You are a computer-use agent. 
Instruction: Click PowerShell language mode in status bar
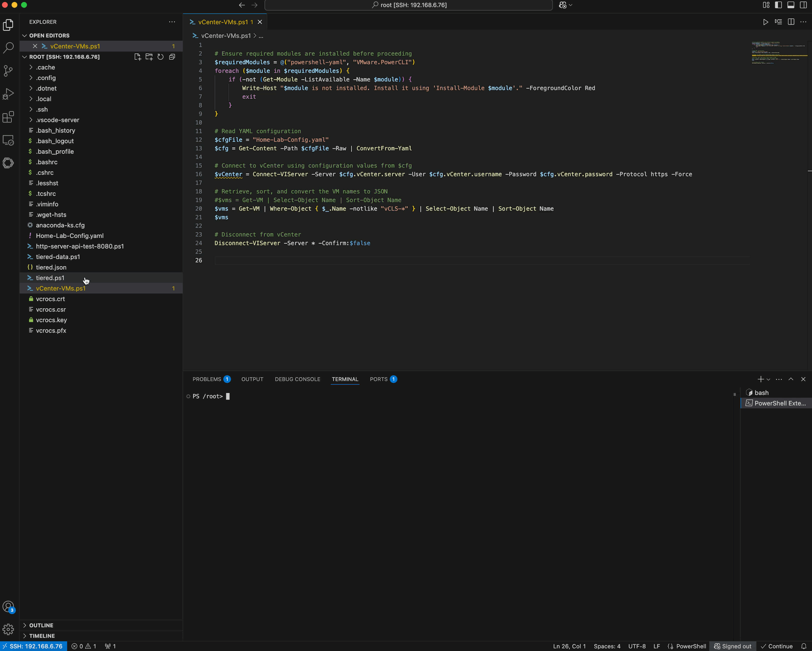[x=691, y=646]
